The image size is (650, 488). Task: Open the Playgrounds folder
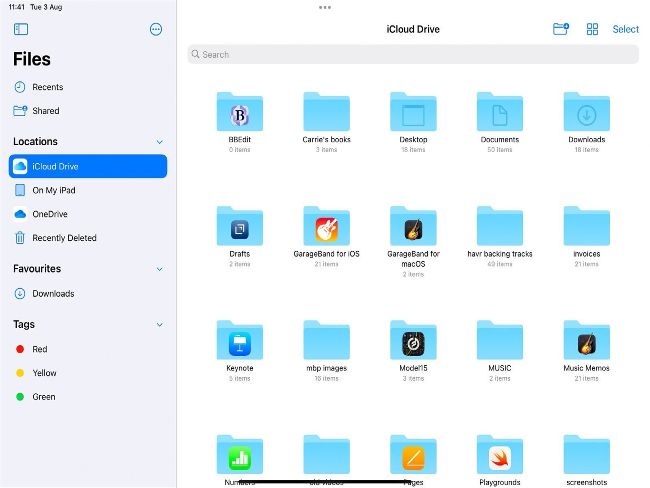(500, 457)
